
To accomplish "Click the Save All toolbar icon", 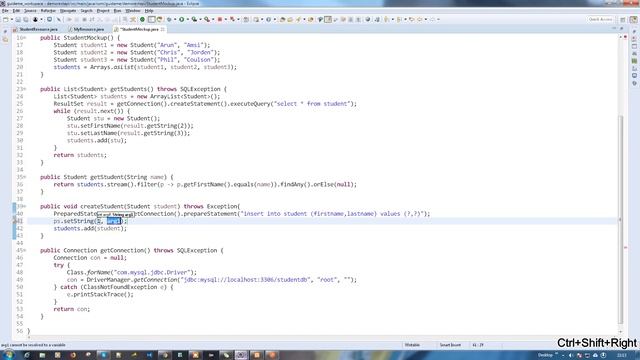I will (x=25, y=19).
